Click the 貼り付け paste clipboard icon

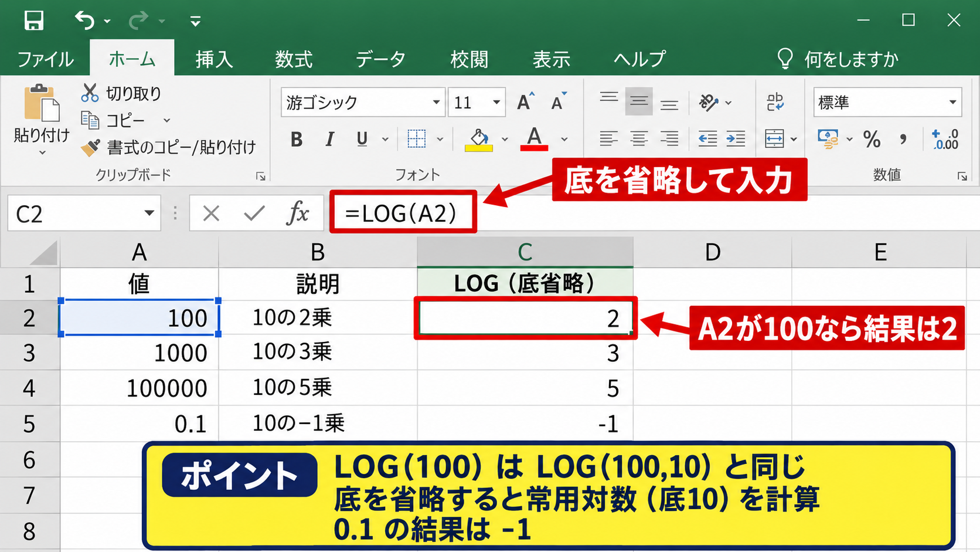coord(42,103)
